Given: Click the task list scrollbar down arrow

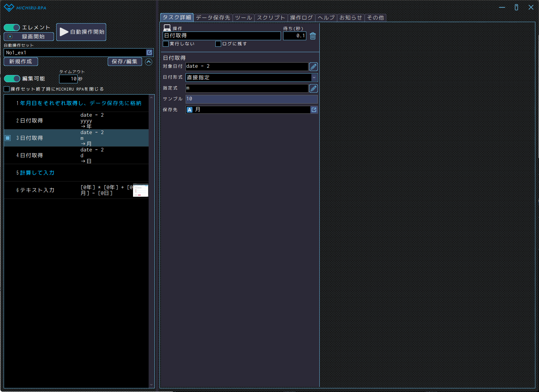Looking at the screenshot, I should pos(152,385).
